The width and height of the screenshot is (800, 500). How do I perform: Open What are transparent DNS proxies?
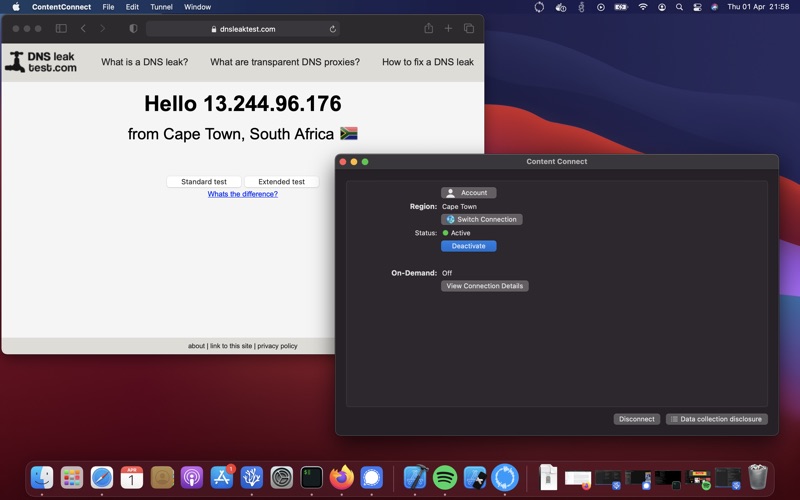(285, 62)
